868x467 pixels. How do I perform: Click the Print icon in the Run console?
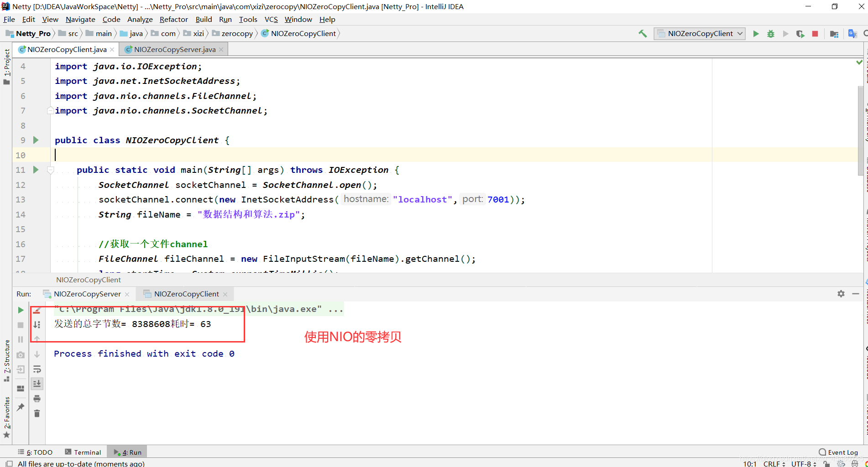37,399
